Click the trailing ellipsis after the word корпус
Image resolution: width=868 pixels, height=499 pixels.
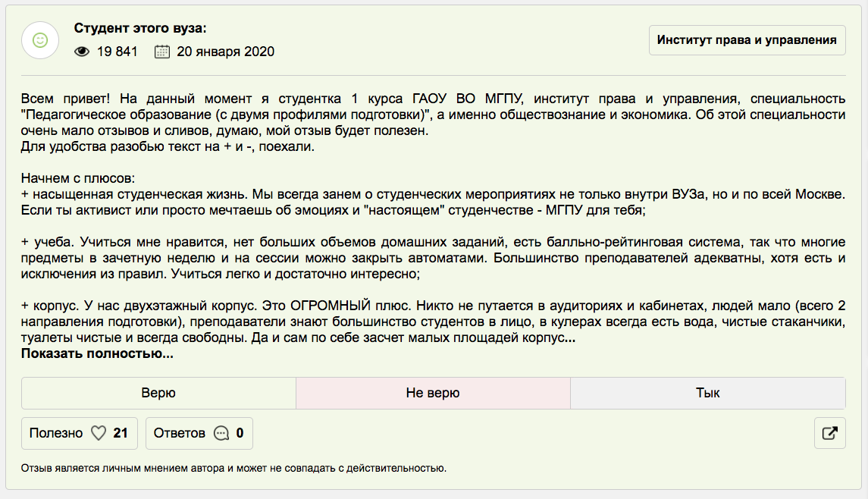(x=569, y=339)
